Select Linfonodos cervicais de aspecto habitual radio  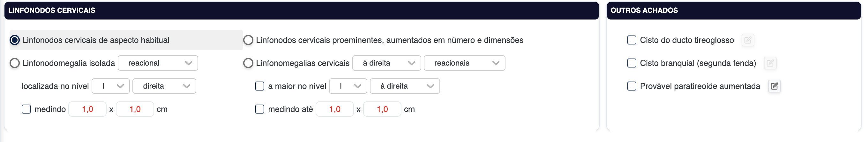(15, 40)
